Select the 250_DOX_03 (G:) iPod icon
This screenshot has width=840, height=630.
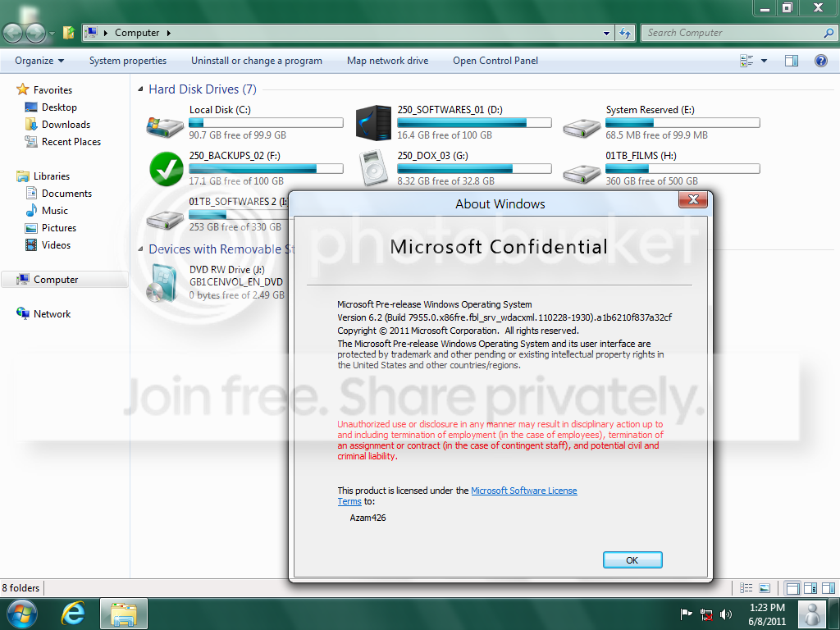click(x=373, y=168)
